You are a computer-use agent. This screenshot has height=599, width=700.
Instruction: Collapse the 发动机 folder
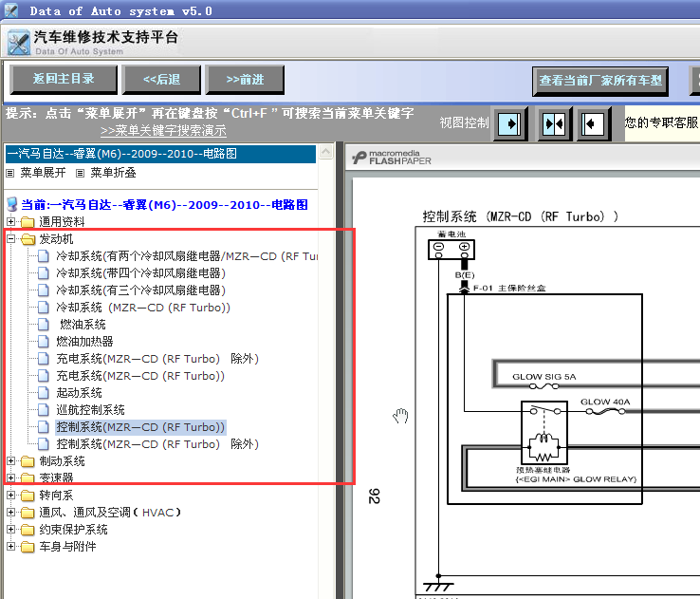[11, 239]
